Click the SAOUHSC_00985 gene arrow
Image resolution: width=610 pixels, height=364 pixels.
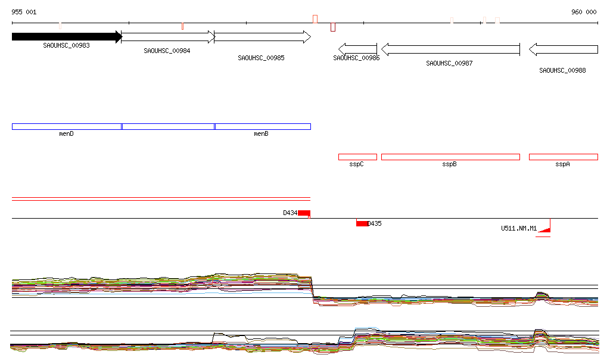(x=263, y=37)
